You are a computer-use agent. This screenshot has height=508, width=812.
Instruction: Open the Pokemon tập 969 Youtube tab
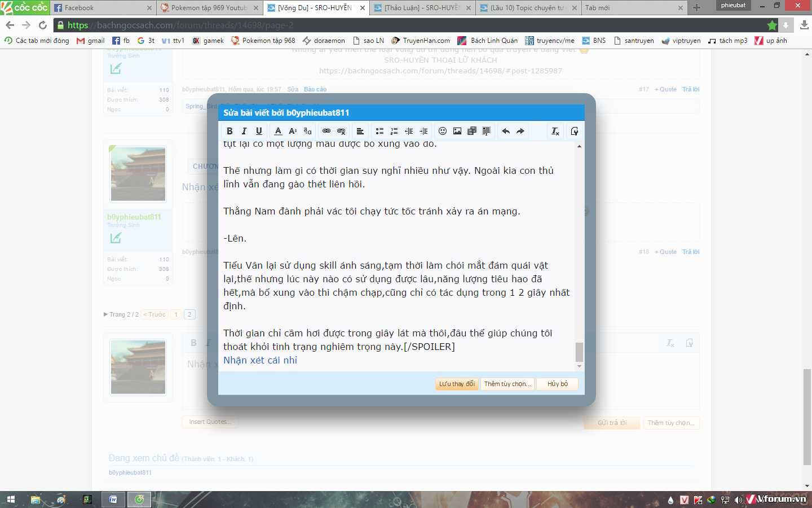pyautogui.click(x=209, y=8)
